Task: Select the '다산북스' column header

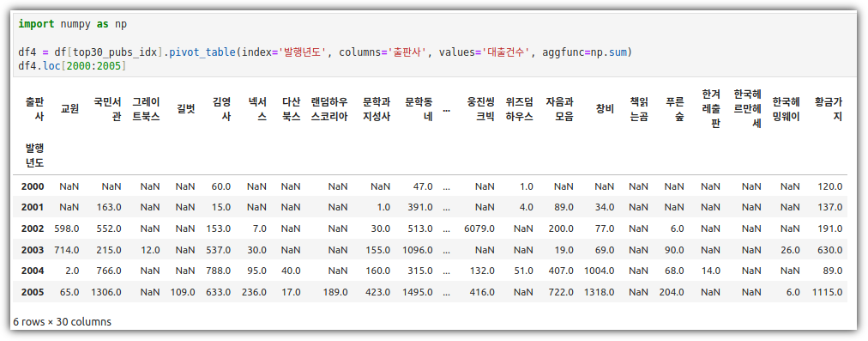Action: tap(291, 109)
